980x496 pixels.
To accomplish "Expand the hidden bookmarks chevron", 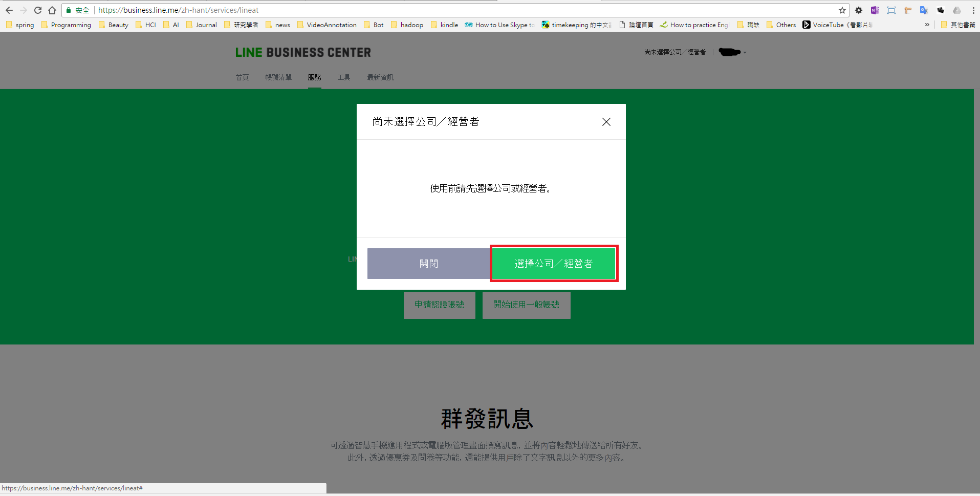I will click(x=927, y=25).
